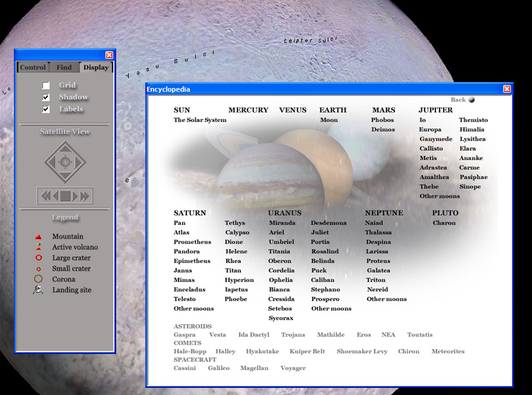Open the NEPTUNE entry
This screenshot has height=395, width=532.
tap(384, 213)
